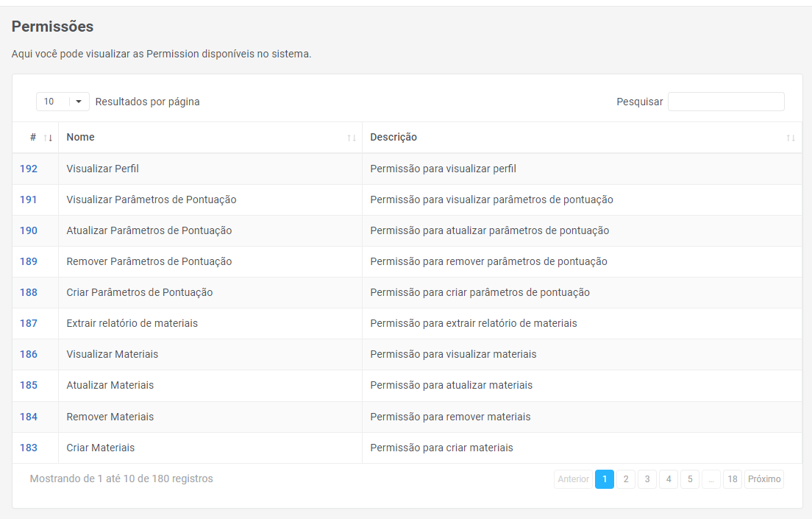
Task: Open permission ID 192 link
Action: (29, 169)
